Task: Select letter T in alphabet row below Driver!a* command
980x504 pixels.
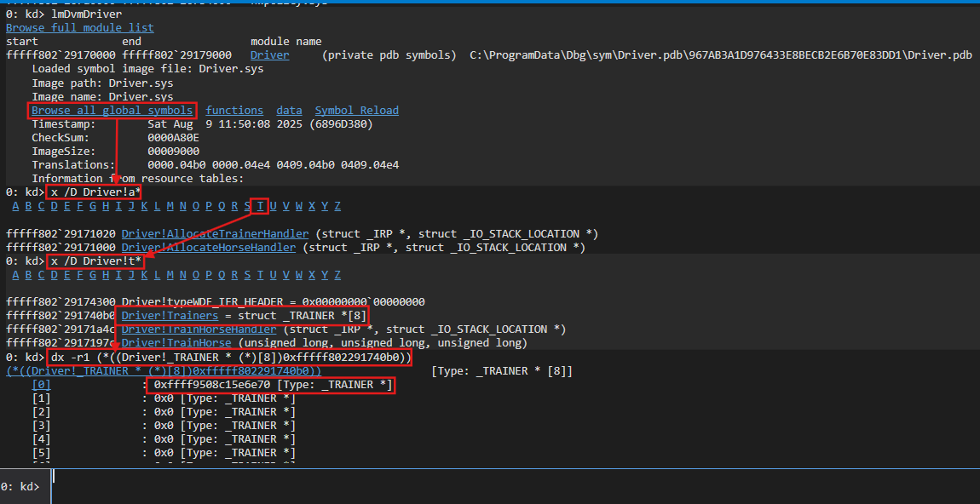Action: click(261, 206)
